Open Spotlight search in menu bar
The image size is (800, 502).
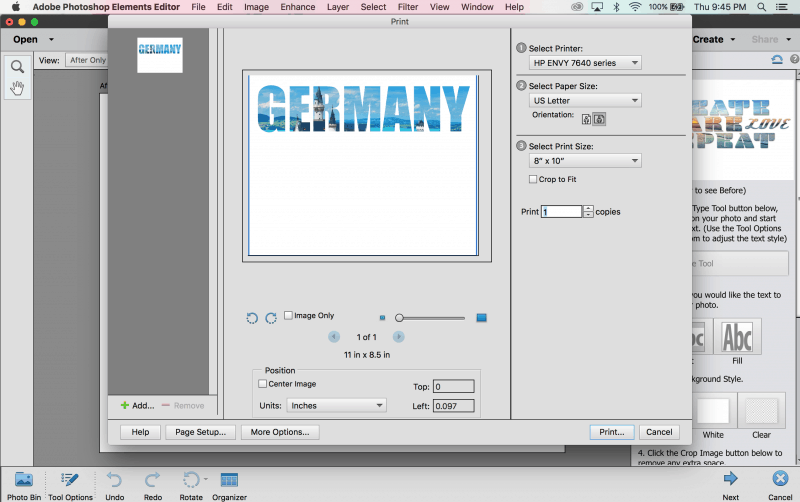pyautogui.click(x=761, y=7)
